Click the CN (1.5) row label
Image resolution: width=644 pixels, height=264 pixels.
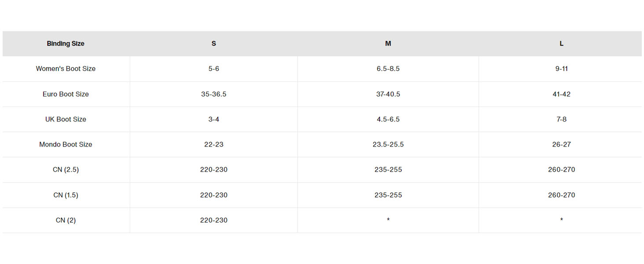tap(66, 195)
